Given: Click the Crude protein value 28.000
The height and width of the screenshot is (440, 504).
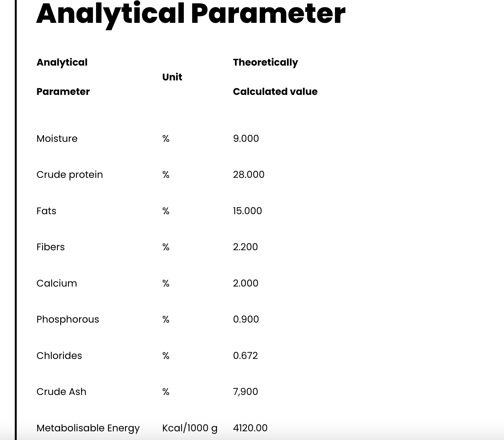Looking at the screenshot, I should click(248, 175).
